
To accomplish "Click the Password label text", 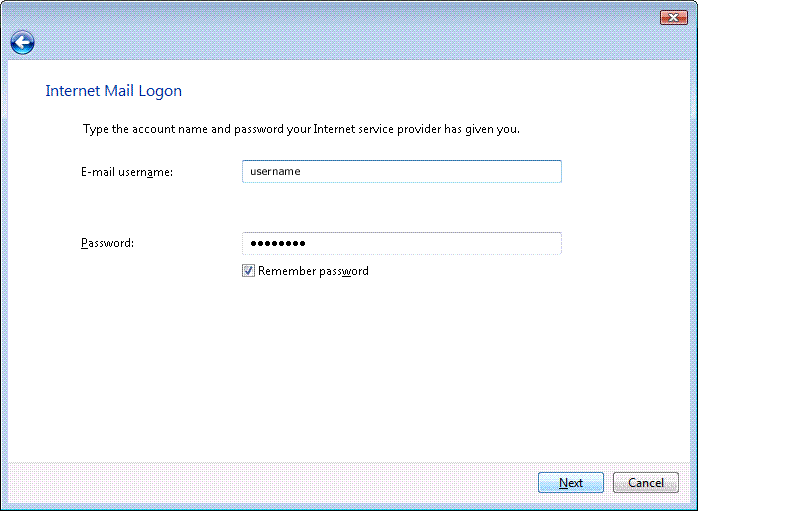I will tap(108, 243).
